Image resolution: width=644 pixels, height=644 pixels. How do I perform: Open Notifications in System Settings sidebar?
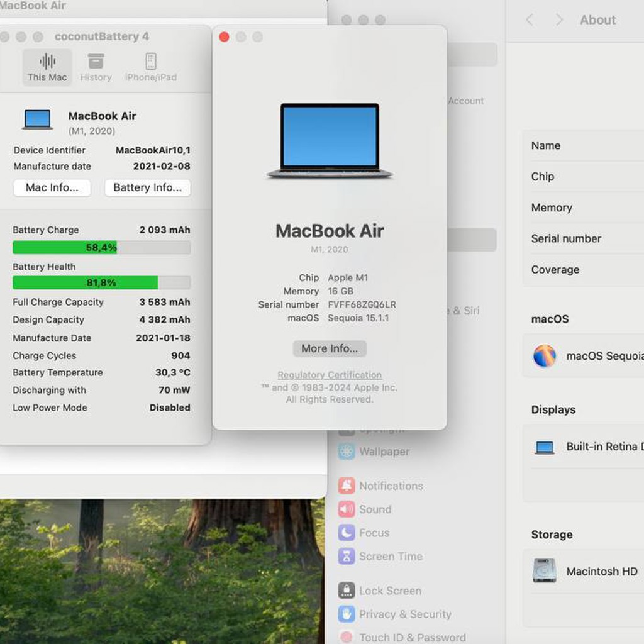click(x=380, y=486)
